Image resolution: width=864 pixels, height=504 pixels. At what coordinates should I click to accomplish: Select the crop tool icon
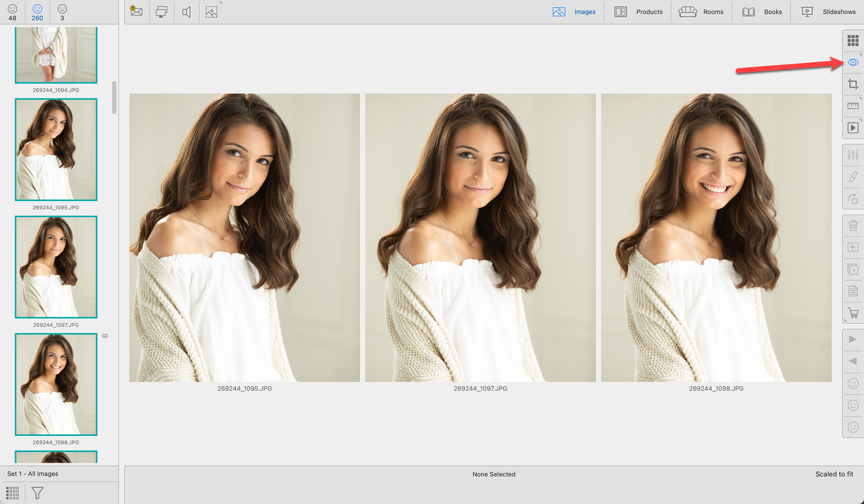853,84
